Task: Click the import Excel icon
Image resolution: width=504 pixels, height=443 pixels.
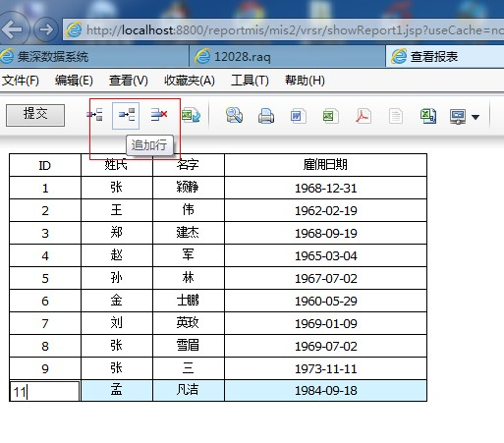Action: click(191, 115)
